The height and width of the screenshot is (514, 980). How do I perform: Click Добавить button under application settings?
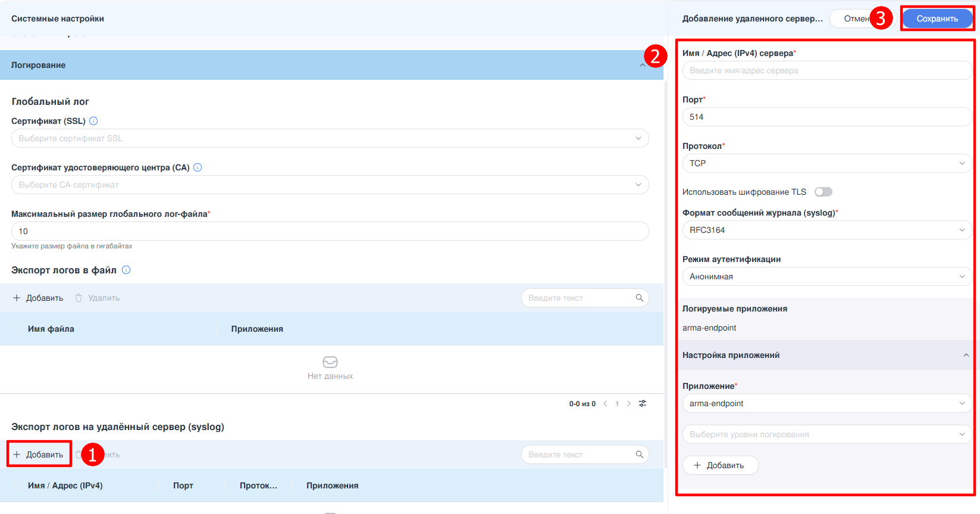719,465
